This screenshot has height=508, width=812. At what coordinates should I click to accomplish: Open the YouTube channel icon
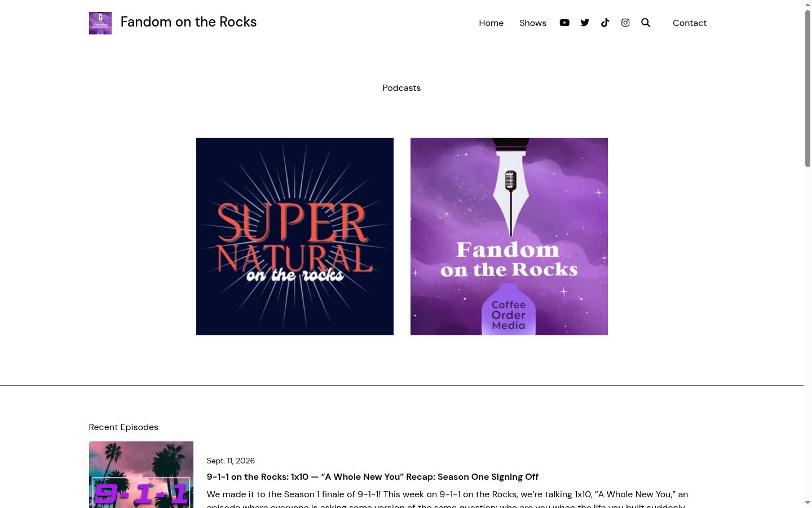pyautogui.click(x=564, y=23)
